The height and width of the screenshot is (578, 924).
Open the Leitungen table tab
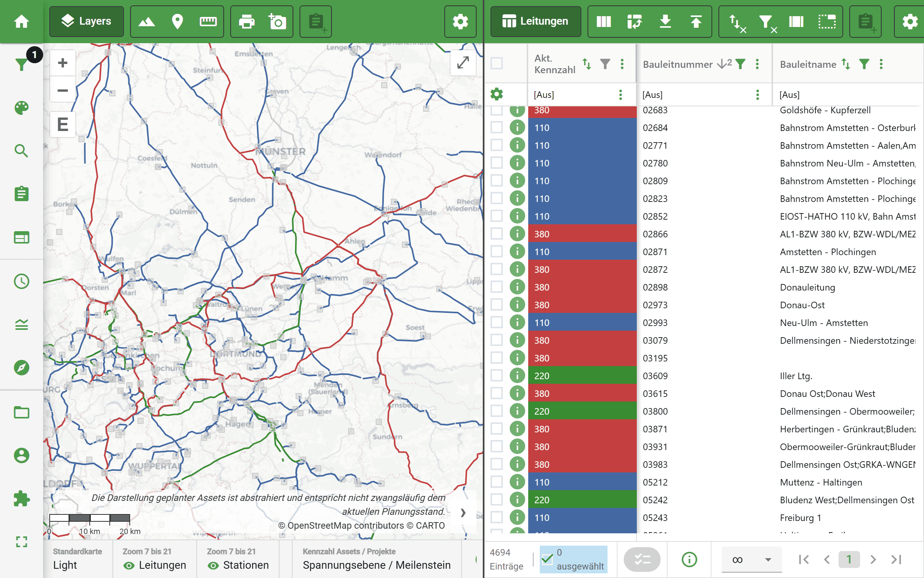536,22
